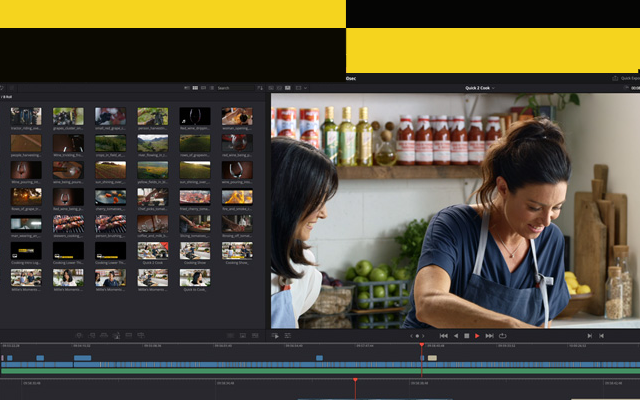Select the Cooking Intro Logo clip thumbnail

coord(26,251)
